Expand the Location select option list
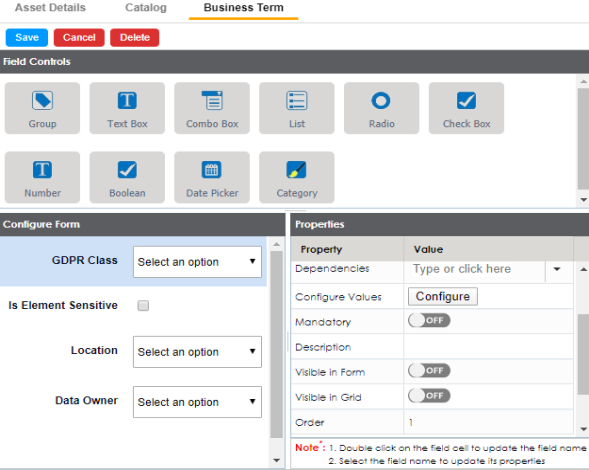The width and height of the screenshot is (589, 470). pyautogui.click(x=197, y=352)
